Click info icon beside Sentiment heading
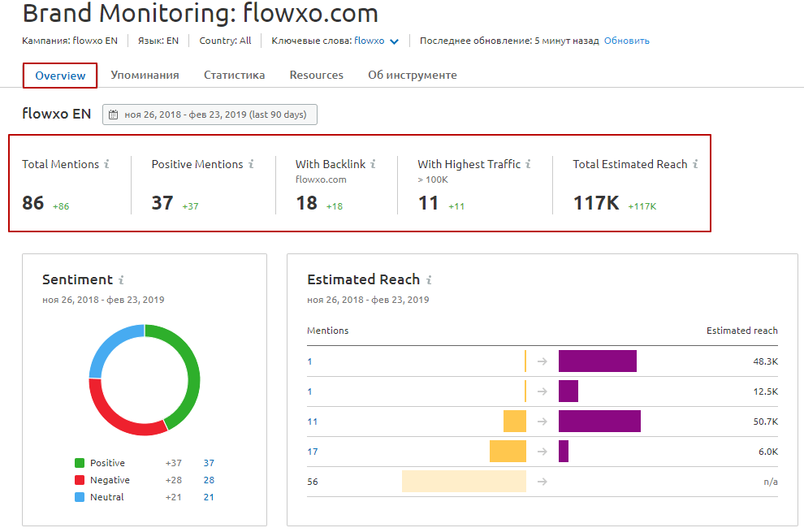804x532 pixels. [122, 280]
